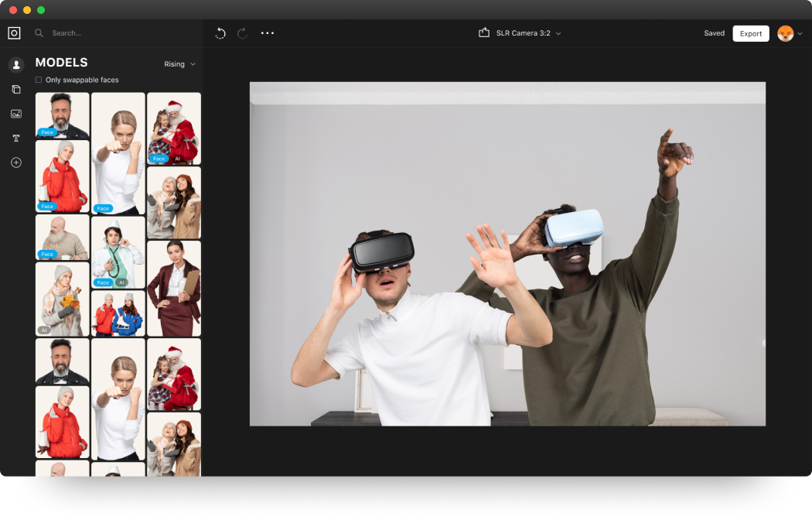Viewport: 812px width, 520px height.
Task: Click the app logo icon
Action: tap(15, 33)
